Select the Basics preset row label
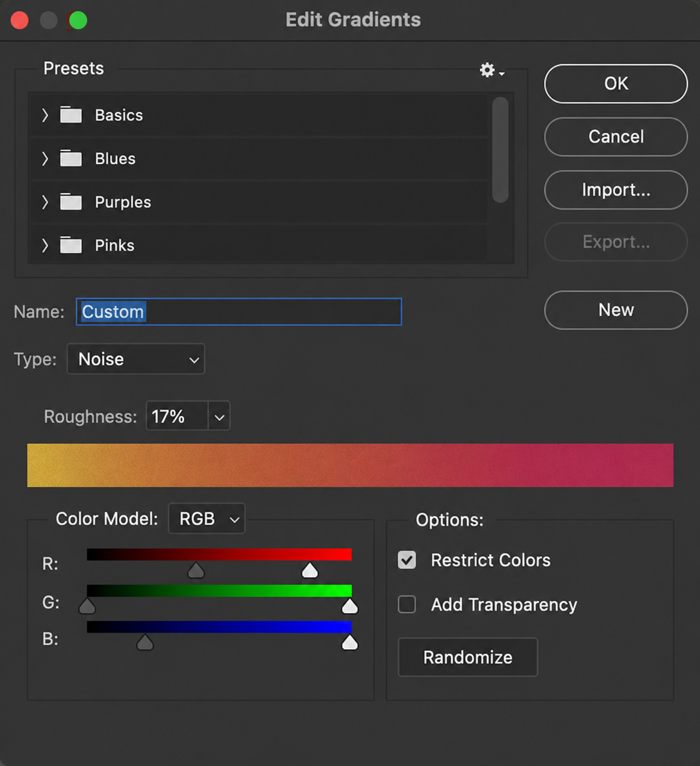Image resolution: width=700 pixels, height=766 pixels. tap(119, 115)
